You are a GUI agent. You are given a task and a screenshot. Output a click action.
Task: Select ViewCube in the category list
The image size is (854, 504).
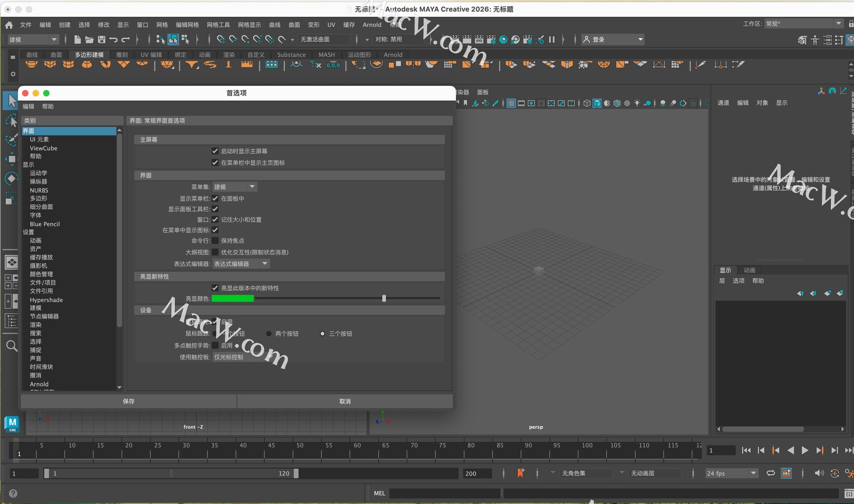44,148
